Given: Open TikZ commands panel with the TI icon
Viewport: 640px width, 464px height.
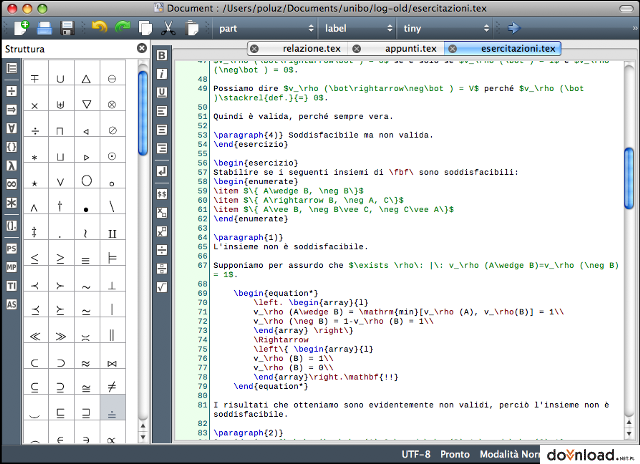Looking at the screenshot, I should (11, 286).
